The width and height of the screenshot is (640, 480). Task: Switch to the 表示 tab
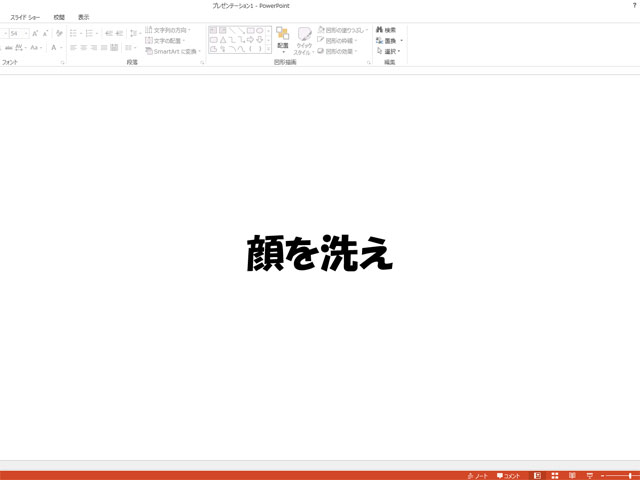[x=83, y=17]
